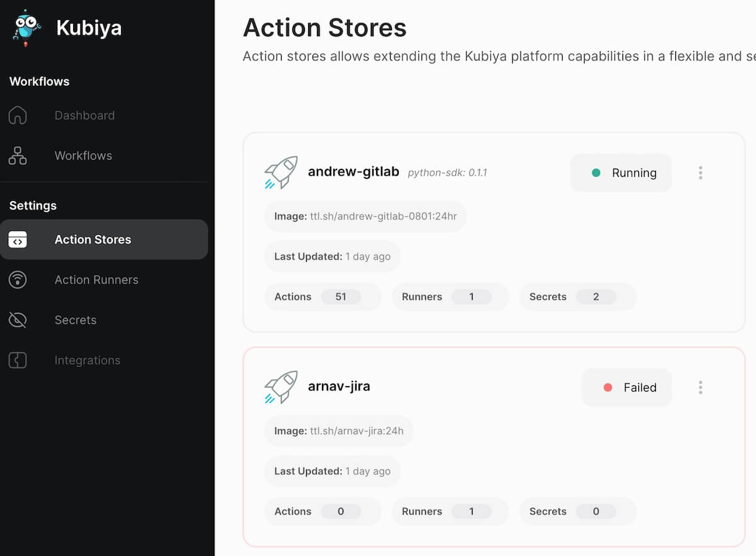The image size is (756, 556).
Task: Open the andrew-gitlab three-dot menu
Action: click(700, 173)
